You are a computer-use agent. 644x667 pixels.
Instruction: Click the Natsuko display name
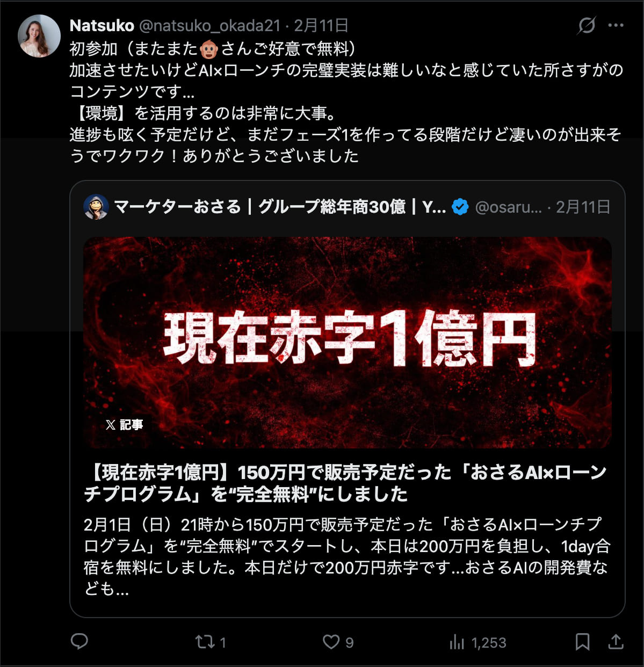(x=102, y=25)
